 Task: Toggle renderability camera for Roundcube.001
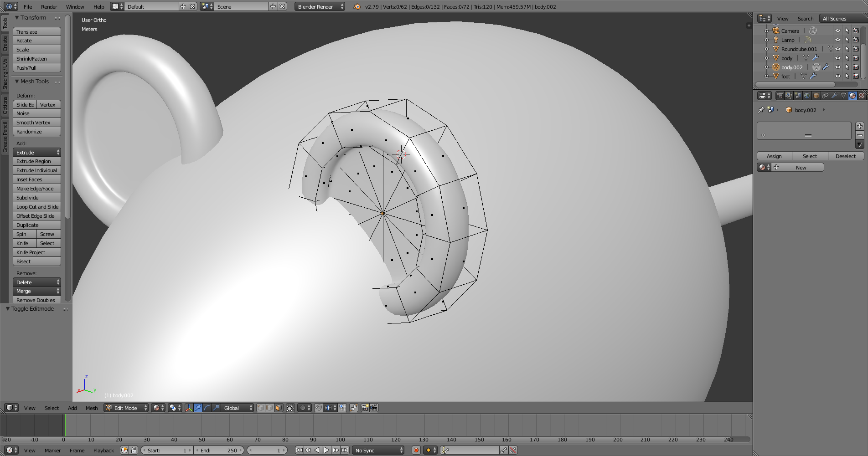856,49
